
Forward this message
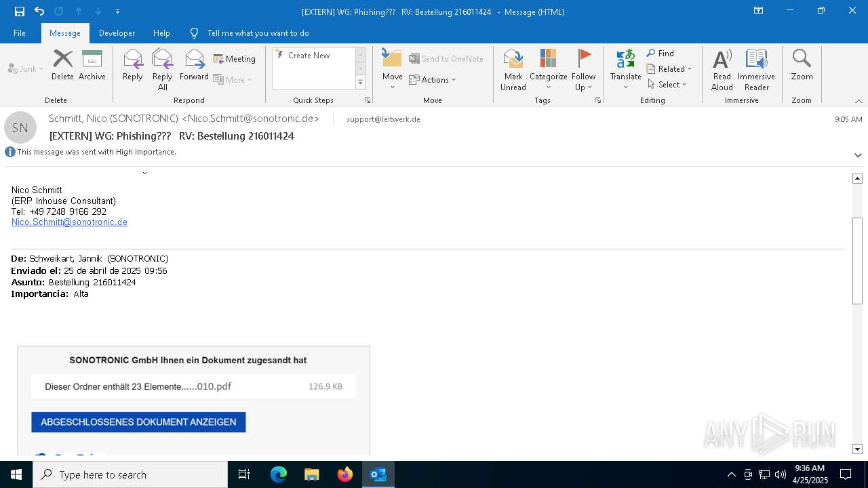(x=194, y=66)
